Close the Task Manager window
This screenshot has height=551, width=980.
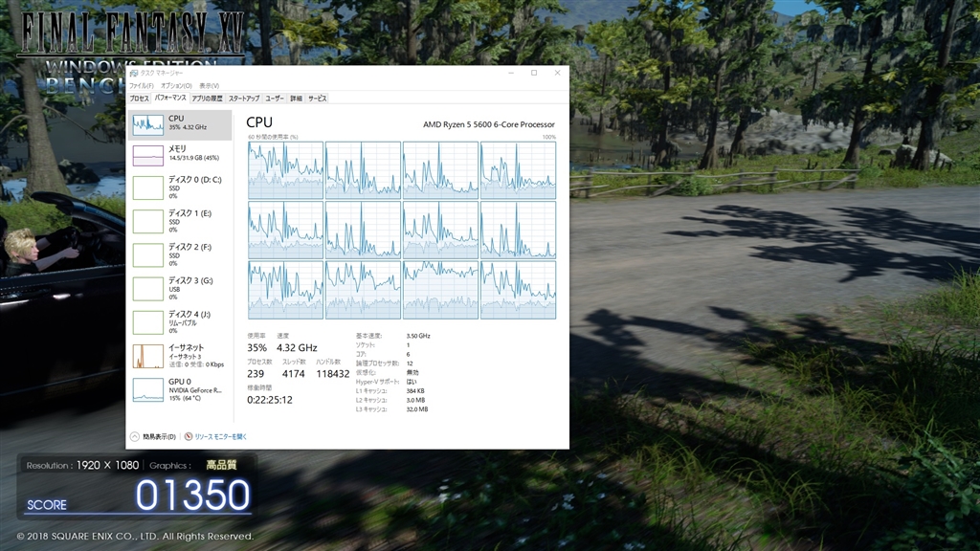(558, 73)
